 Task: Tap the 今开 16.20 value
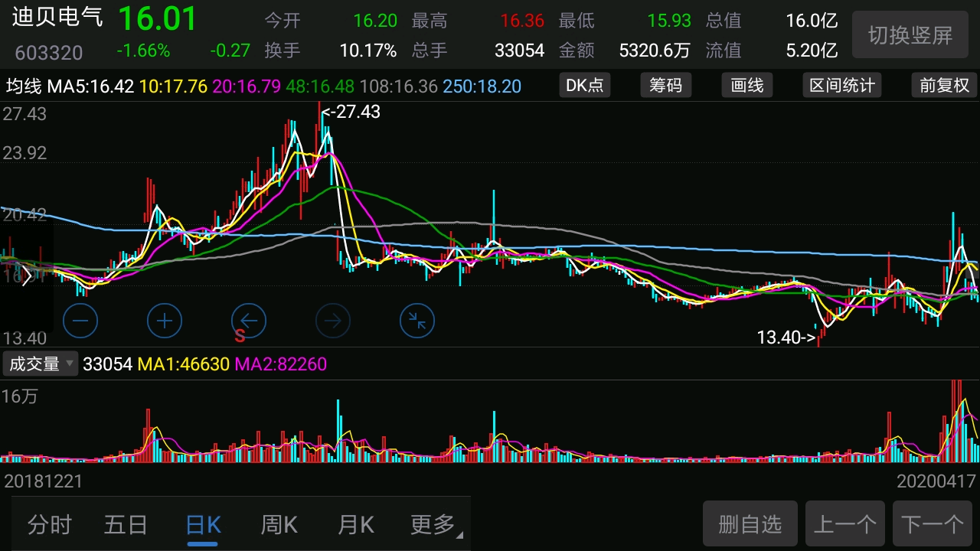[x=375, y=21]
